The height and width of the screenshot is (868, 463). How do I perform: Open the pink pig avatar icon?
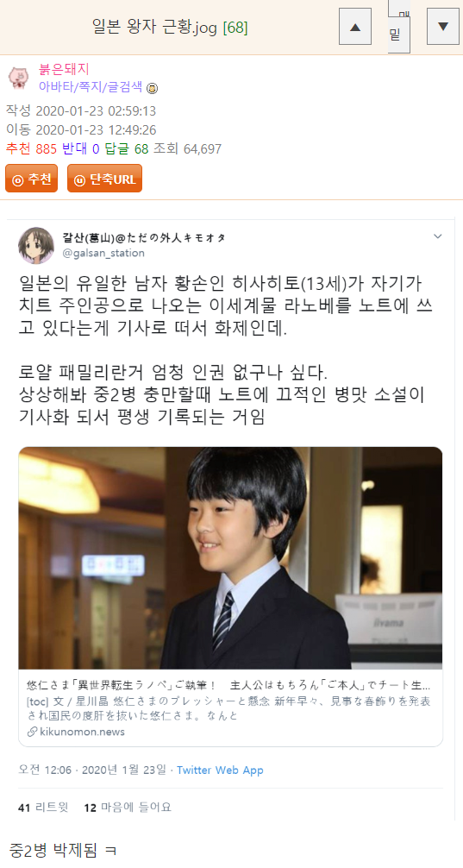point(18,78)
